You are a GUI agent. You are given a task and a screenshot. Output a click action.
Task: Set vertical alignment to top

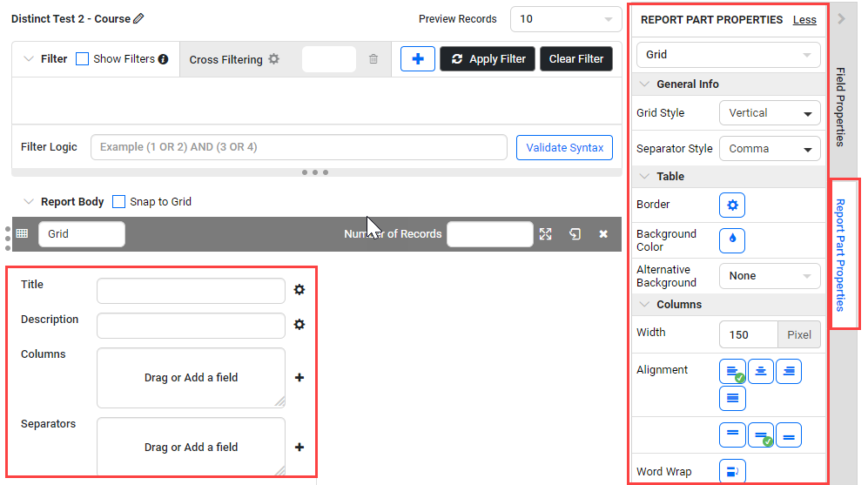pyautogui.click(x=732, y=434)
